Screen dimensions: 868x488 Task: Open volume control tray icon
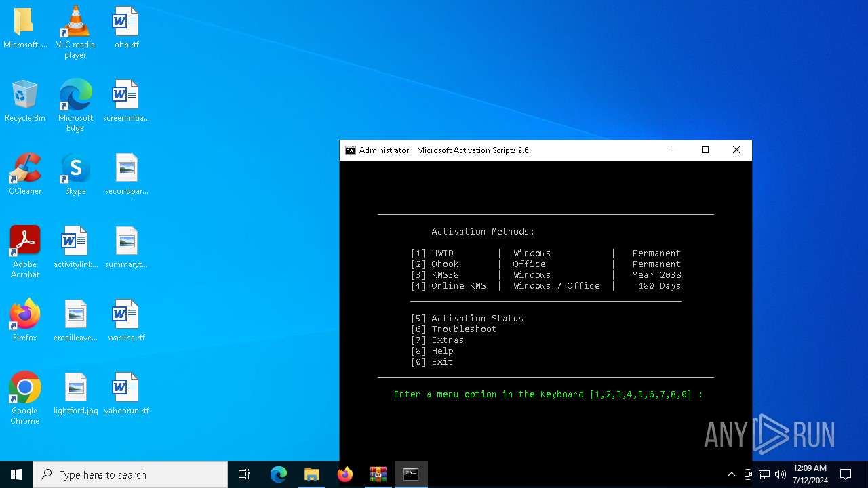tap(781, 474)
